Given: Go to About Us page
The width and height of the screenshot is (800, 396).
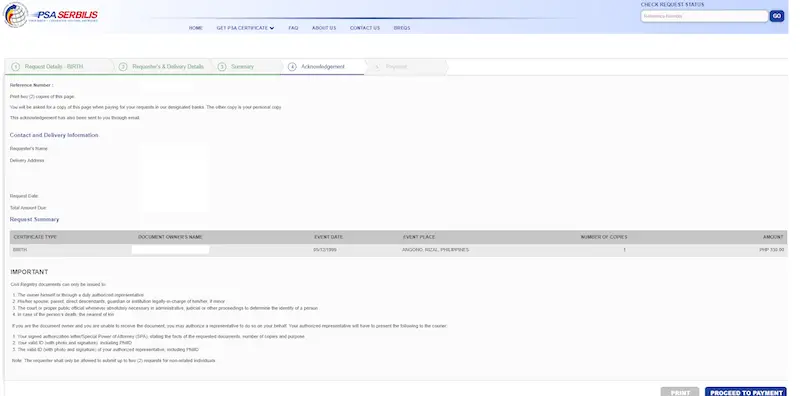Looking at the screenshot, I should tap(324, 28).
